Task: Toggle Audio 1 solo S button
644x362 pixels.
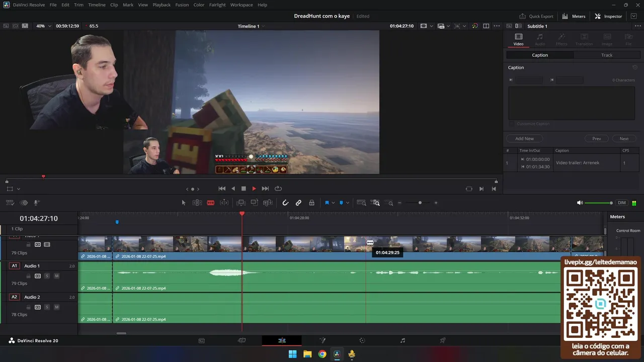Action: coord(47,276)
